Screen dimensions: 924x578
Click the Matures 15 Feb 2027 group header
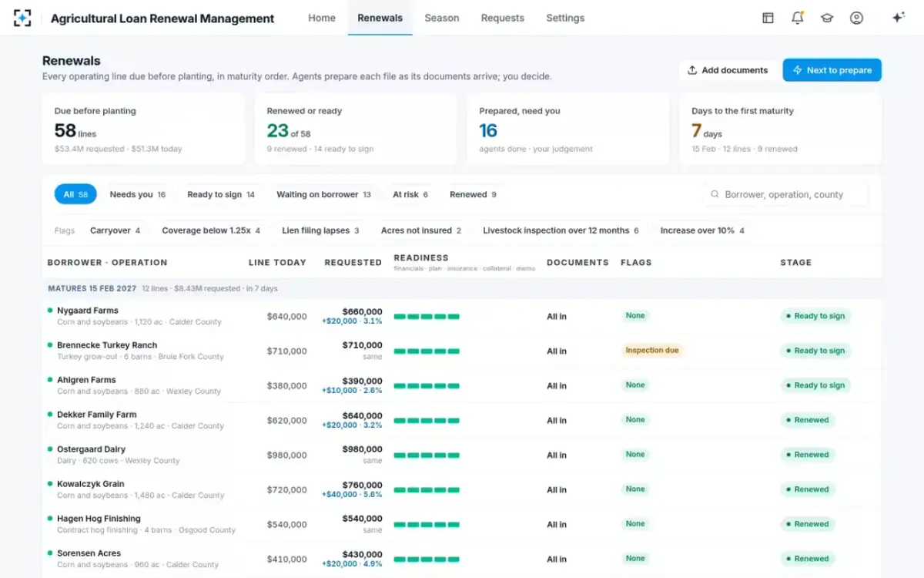[462, 288]
